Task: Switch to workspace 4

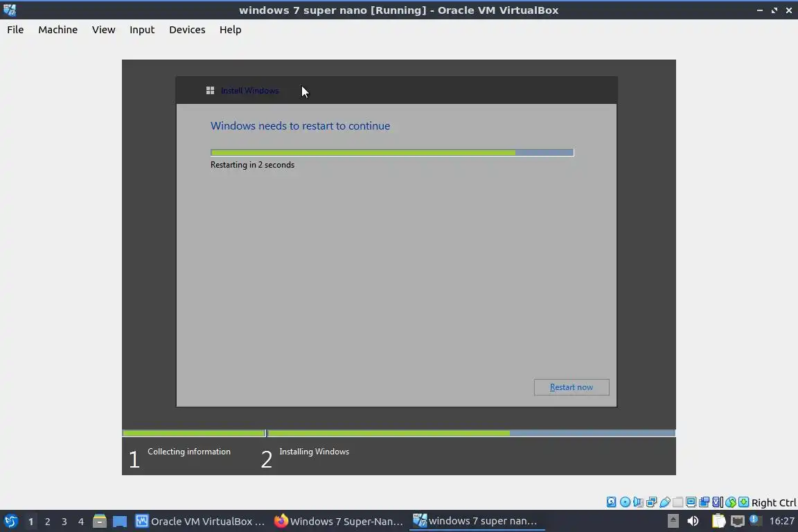Action: (x=80, y=522)
